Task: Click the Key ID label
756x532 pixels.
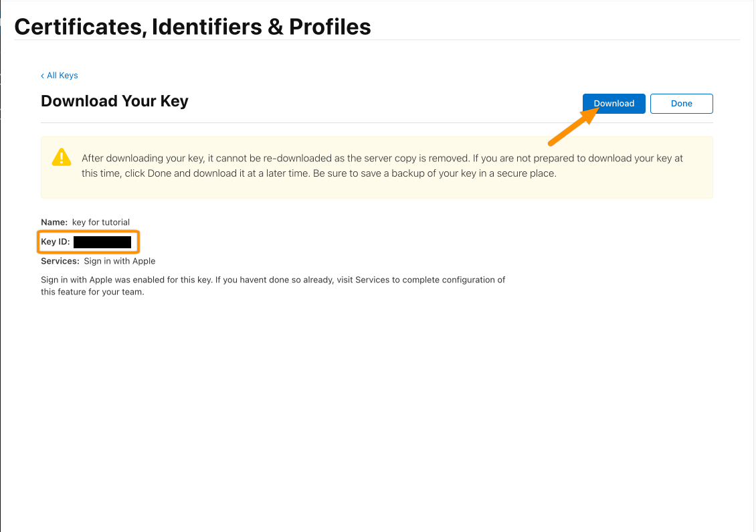Action: [x=56, y=242]
